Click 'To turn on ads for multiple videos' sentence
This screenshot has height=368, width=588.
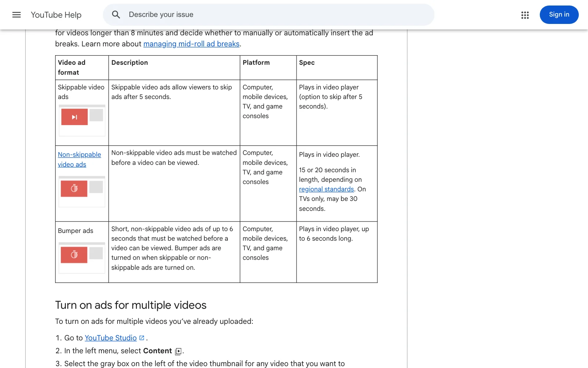point(154,321)
